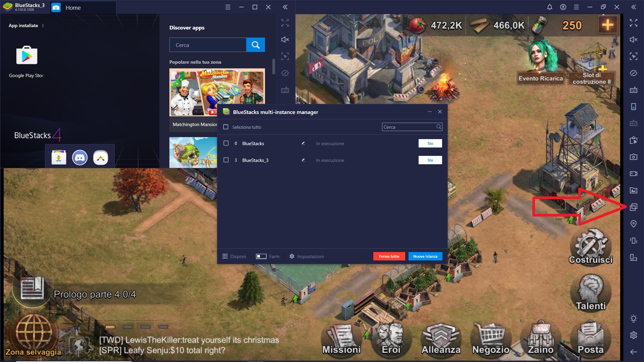Click Cerca search bar in Discover apps
Image resolution: width=644 pixels, height=362 pixels.
(x=208, y=45)
